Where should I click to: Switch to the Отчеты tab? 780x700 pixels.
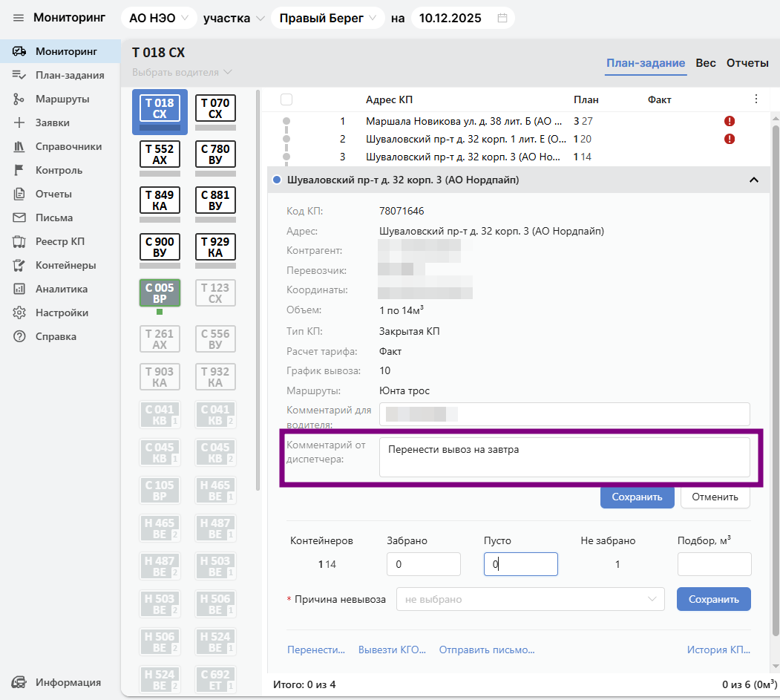[x=747, y=63]
